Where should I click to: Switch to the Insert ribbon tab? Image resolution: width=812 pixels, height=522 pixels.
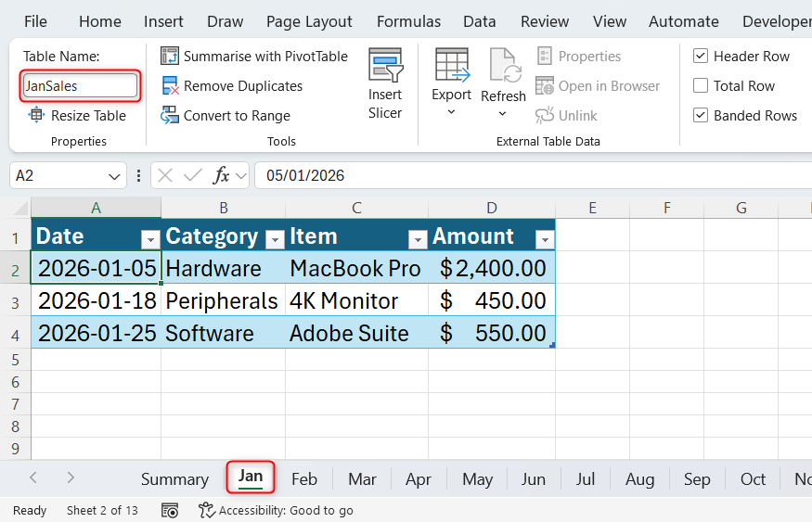[163, 21]
